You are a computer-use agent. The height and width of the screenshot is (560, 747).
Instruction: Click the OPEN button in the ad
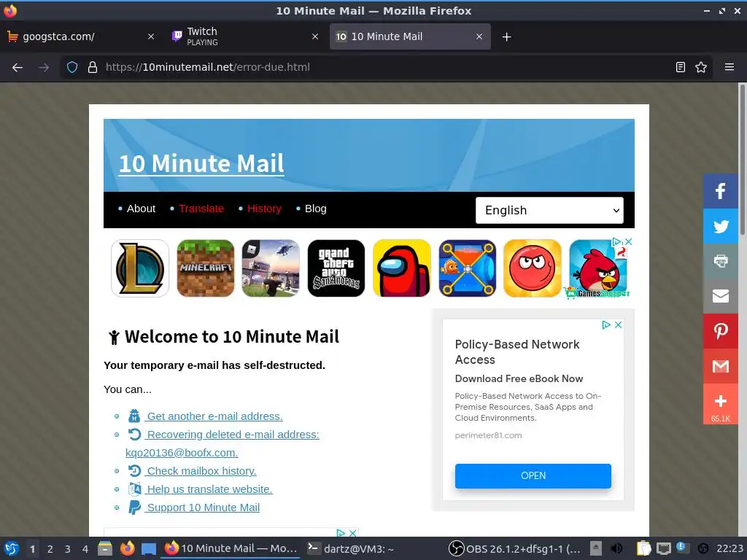point(533,475)
